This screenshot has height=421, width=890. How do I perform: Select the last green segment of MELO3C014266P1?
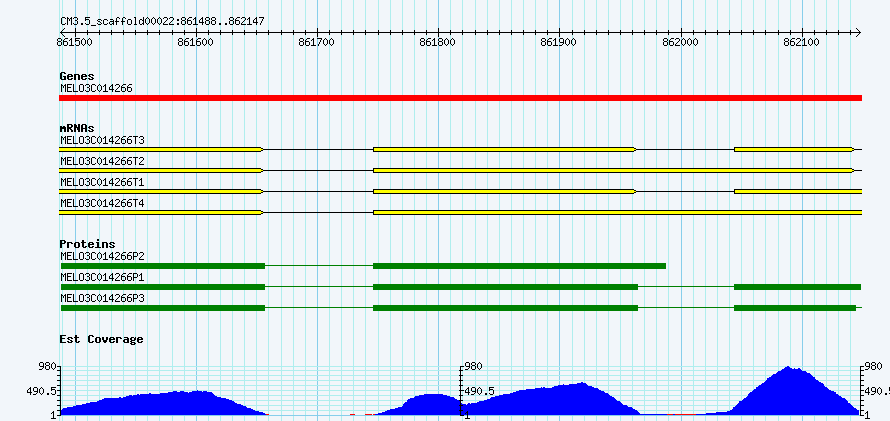(x=797, y=287)
